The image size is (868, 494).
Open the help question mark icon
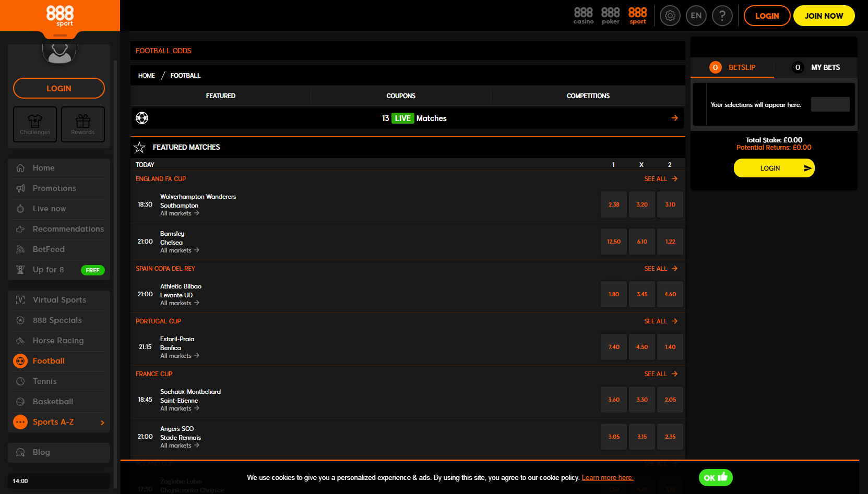click(x=722, y=16)
